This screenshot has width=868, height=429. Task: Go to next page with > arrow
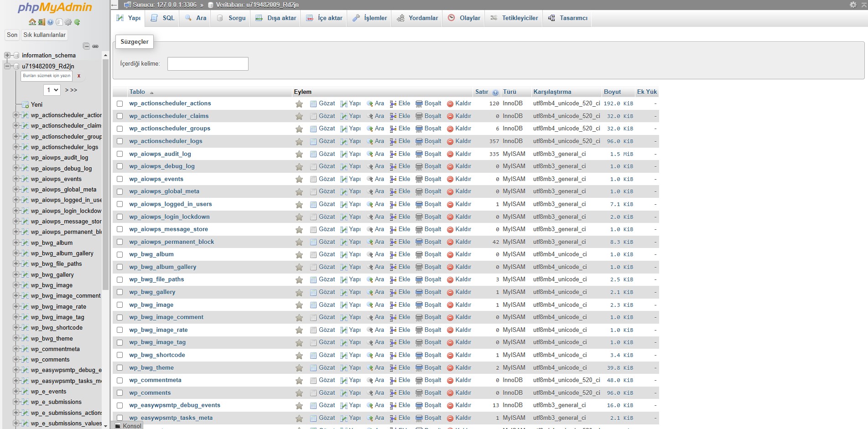(67, 90)
